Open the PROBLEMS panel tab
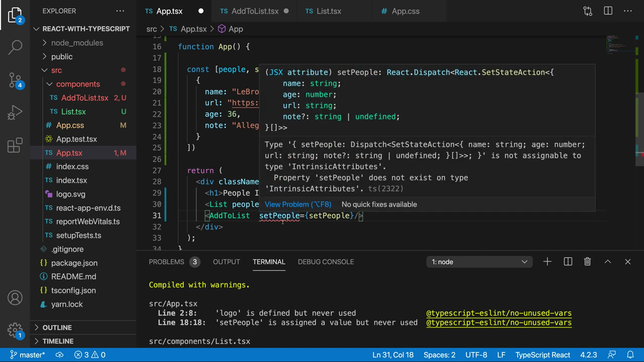The image size is (644, 362). pos(174,261)
